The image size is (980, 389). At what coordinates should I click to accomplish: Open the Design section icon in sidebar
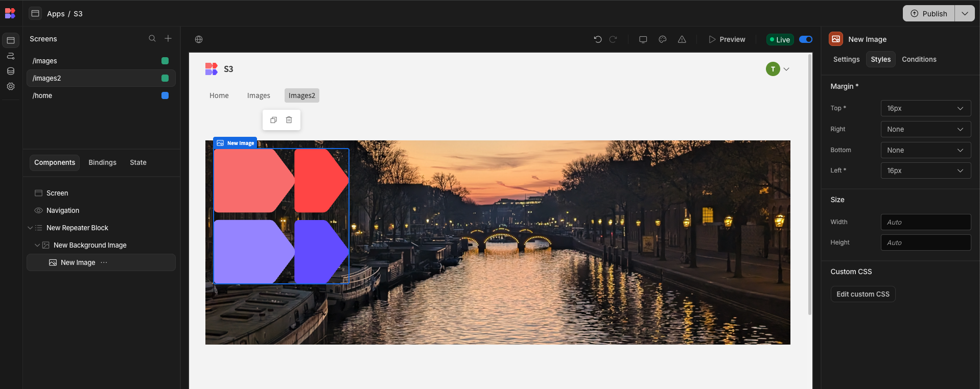tap(11, 40)
